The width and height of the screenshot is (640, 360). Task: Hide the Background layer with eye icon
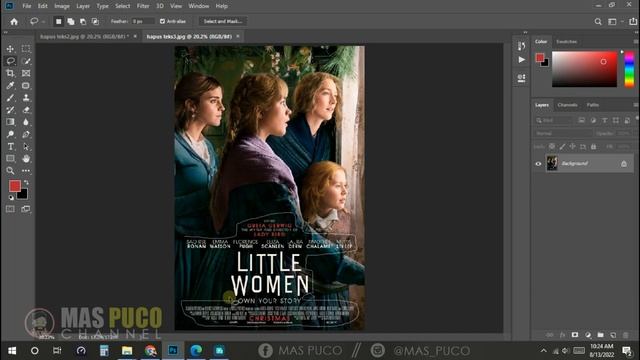[x=538, y=164]
